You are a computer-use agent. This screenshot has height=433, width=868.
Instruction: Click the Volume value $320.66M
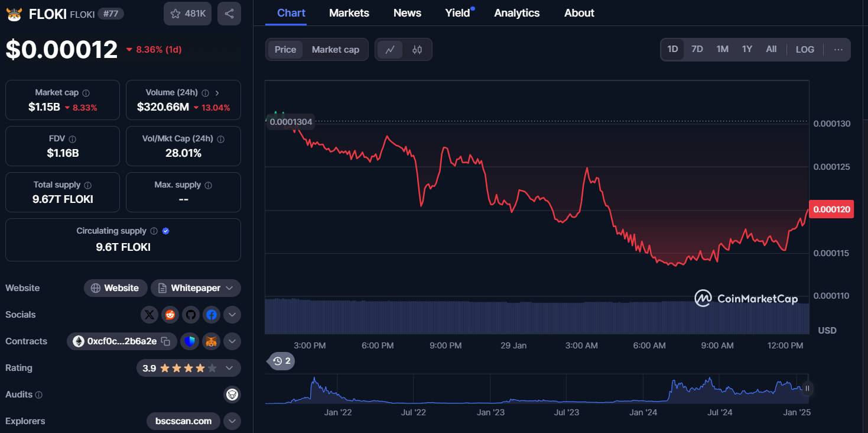coord(163,107)
